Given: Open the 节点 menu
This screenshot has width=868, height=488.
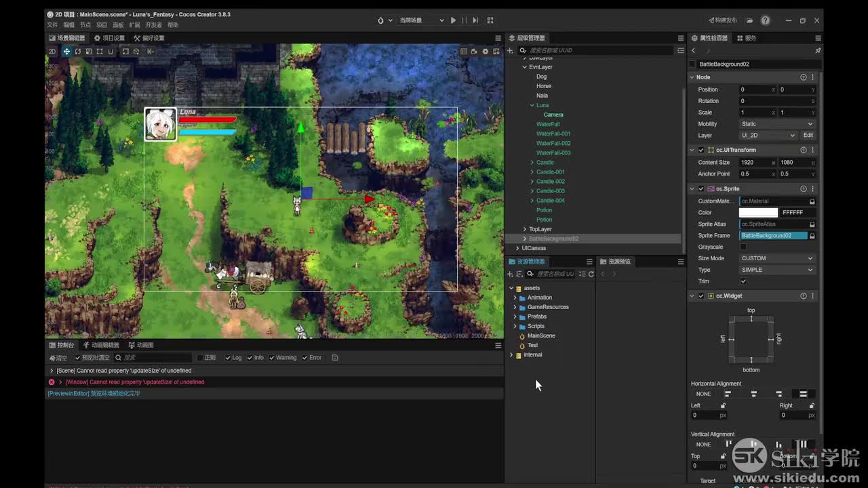Looking at the screenshot, I should tap(85, 25).
